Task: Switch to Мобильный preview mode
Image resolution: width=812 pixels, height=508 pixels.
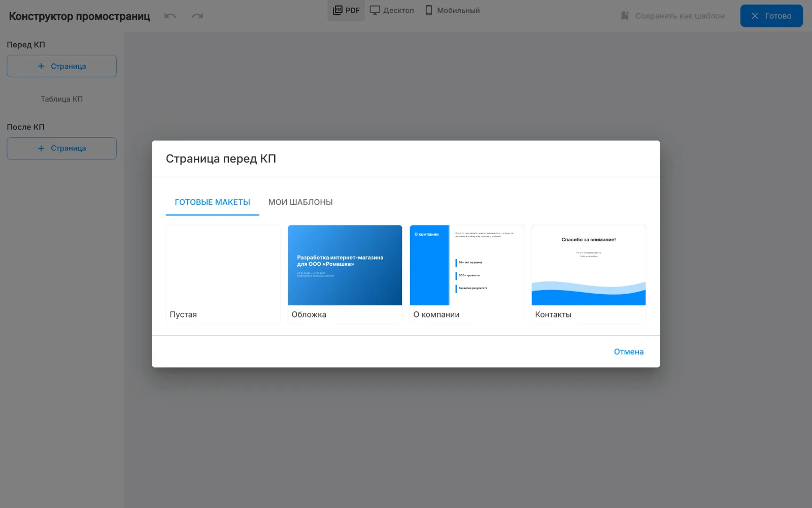Action: [x=452, y=10]
